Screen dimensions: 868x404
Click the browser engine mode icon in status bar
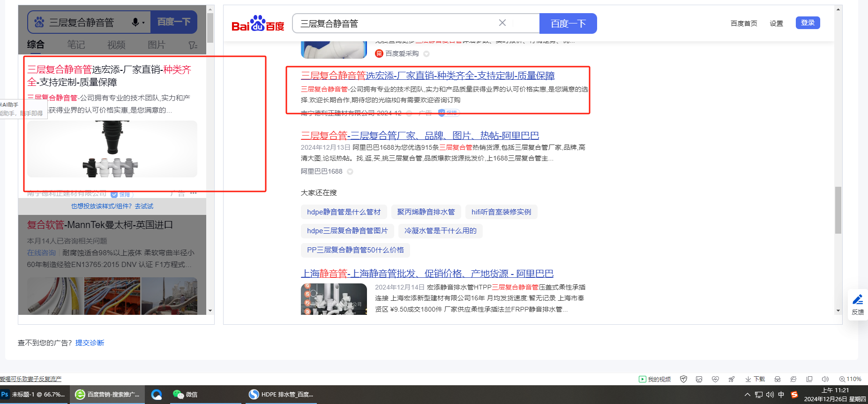[x=793, y=379]
